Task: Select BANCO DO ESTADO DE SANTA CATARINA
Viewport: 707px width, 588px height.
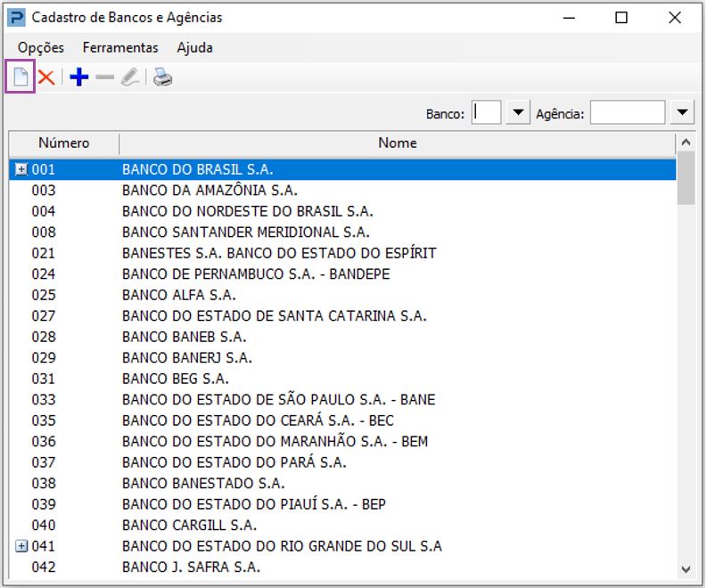Action: [x=342, y=316]
